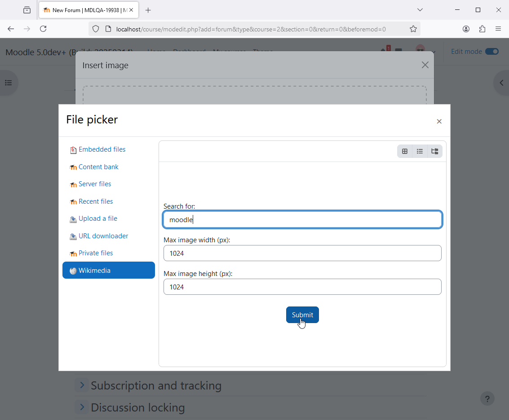Open Recent files repository
509x420 pixels.
96,201
